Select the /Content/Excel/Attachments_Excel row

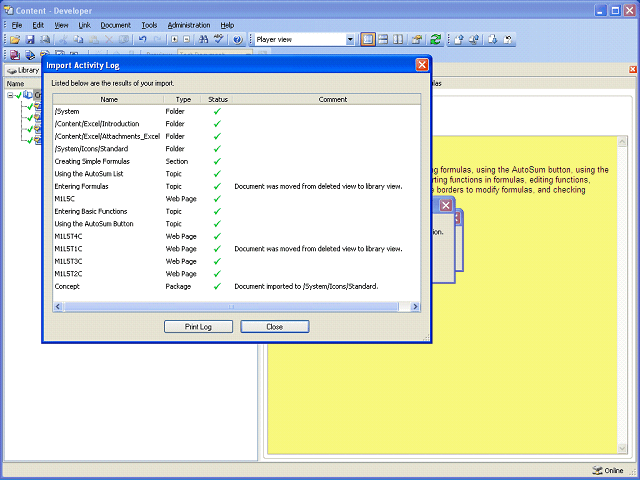click(x=237, y=136)
